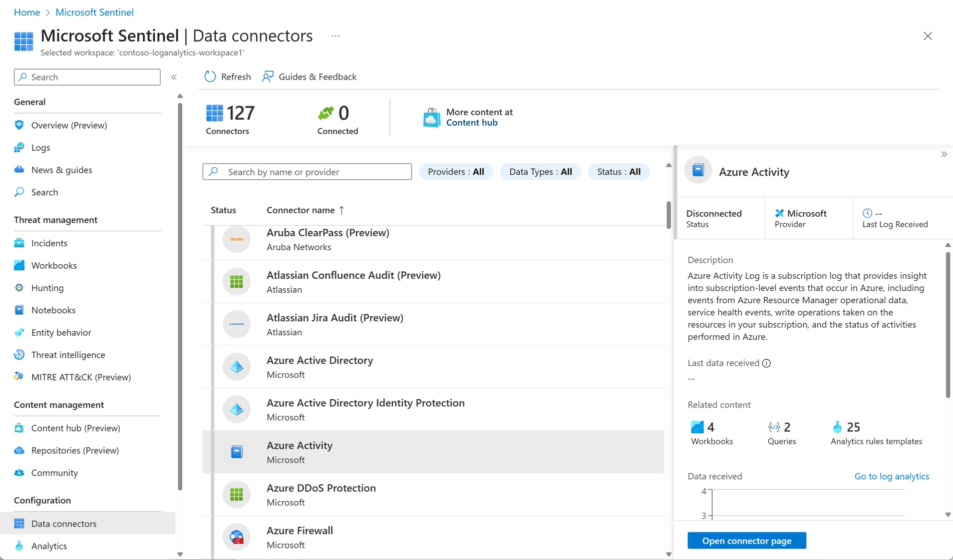Click the Refresh icon in the toolbar

coord(210,77)
